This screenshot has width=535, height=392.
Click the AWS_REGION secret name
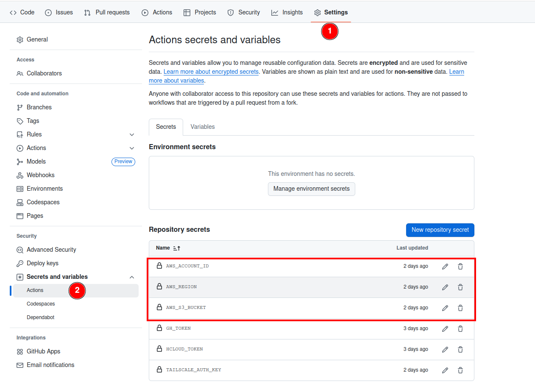[x=181, y=287]
